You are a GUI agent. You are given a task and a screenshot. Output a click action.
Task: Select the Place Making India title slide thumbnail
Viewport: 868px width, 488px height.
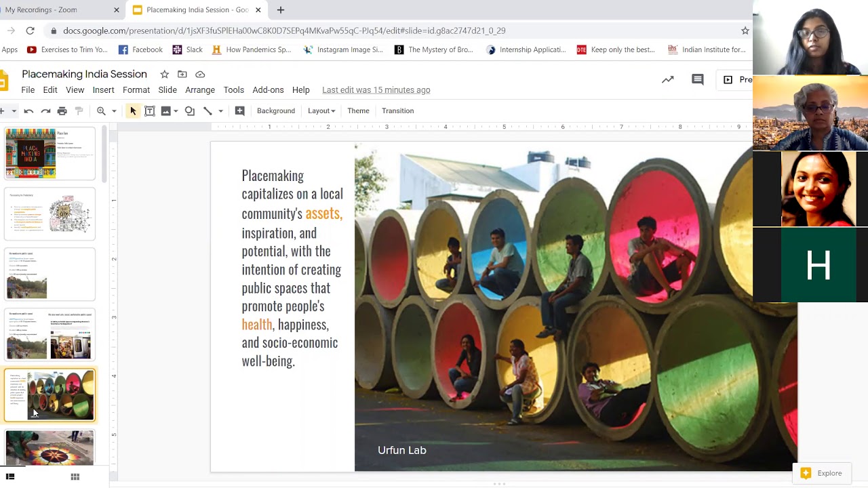(x=50, y=154)
